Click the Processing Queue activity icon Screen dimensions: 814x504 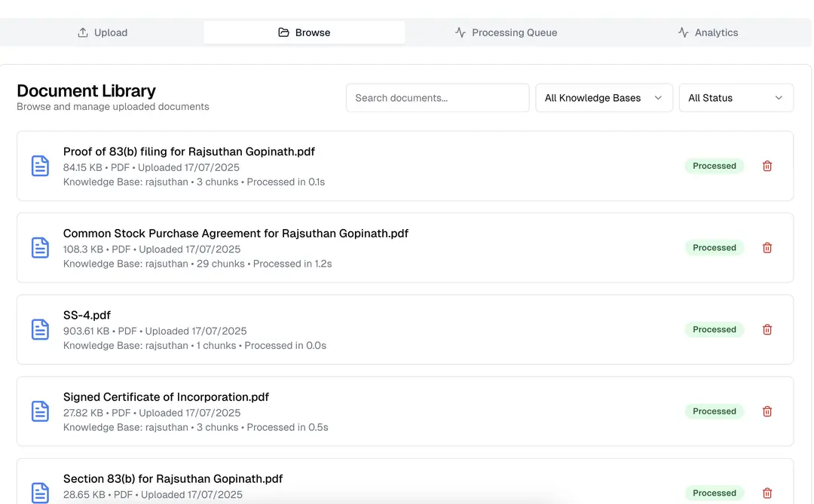tap(460, 32)
